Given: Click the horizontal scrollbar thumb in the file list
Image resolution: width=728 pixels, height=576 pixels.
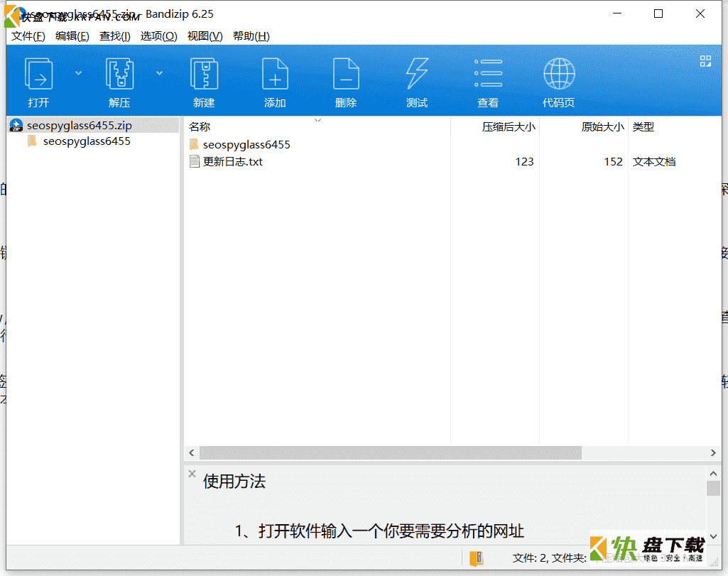Looking at the screenshot, I should [x=391, y=452].
